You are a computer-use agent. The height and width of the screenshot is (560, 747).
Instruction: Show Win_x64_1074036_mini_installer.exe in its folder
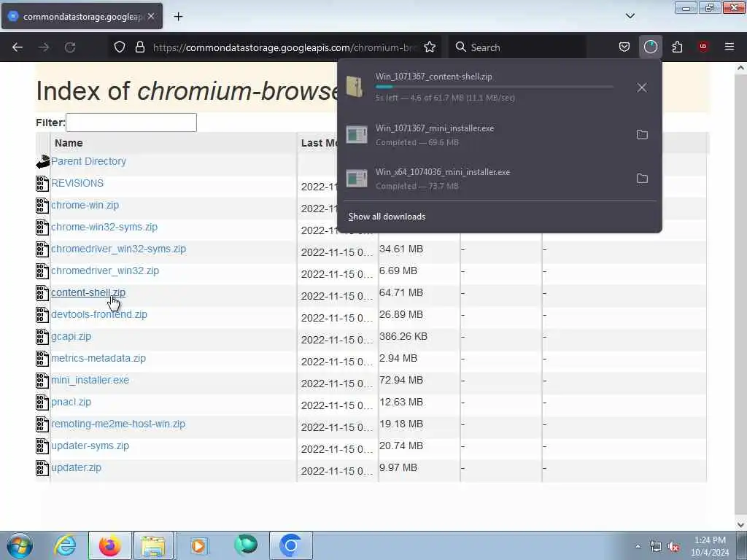642,179
